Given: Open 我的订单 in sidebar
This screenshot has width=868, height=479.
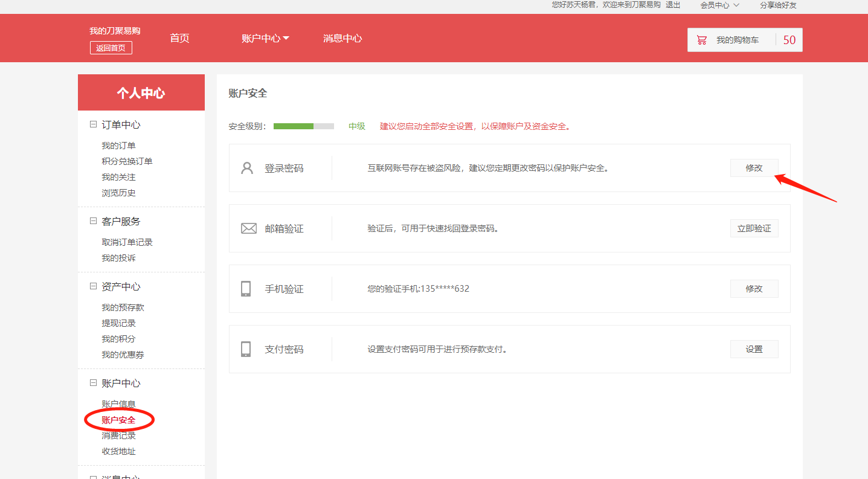Looking at the screenshot, I should [118, 146].
